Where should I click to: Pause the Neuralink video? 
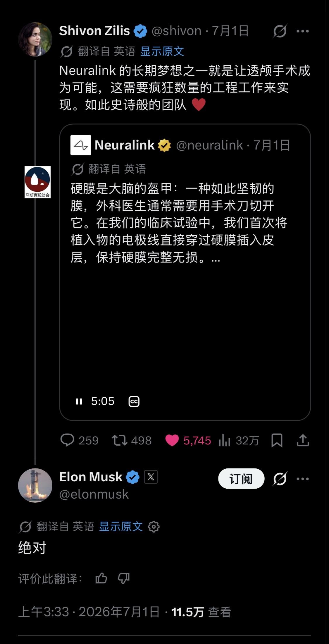(x=79, y=401)
